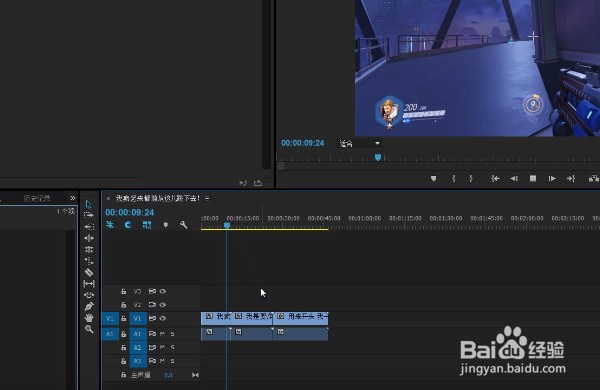600x390 pixels.
Task: Add marker from timeline toolbar
Action: [x=166, y=225]
